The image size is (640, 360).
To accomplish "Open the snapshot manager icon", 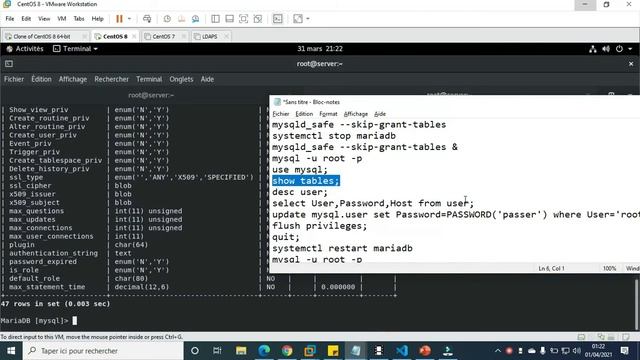I will point(196,19).
